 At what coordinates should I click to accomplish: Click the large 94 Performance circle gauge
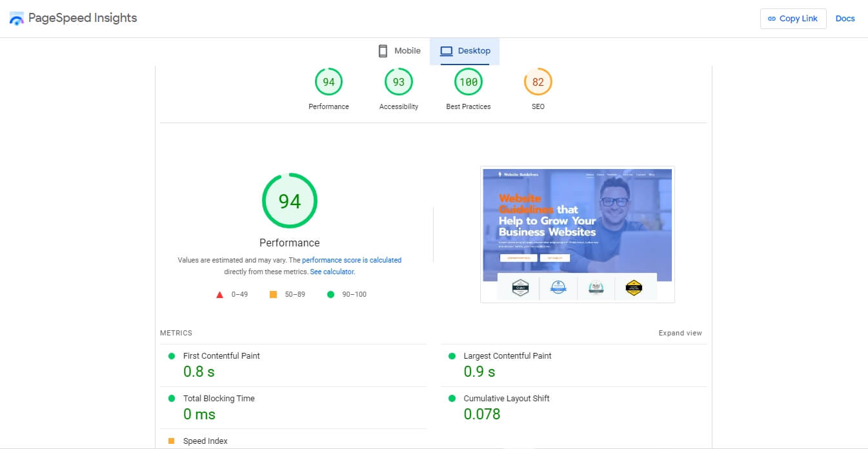click(x=289, y=201)
